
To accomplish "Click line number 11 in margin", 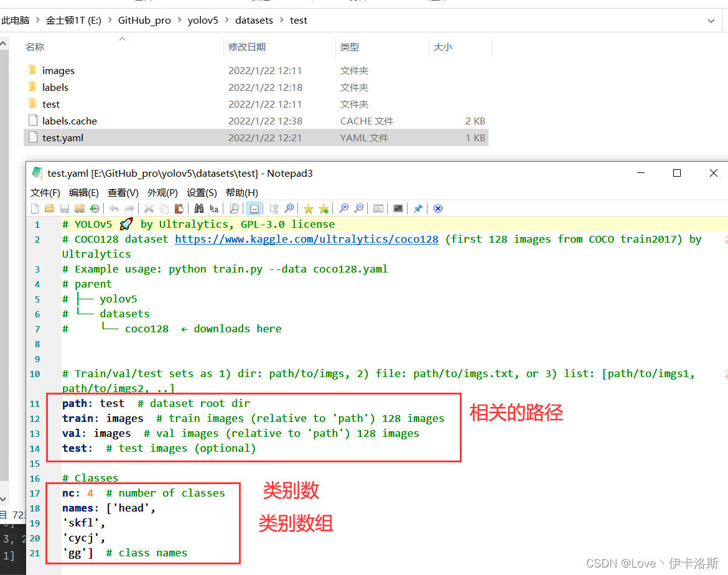I will [35, 404].
